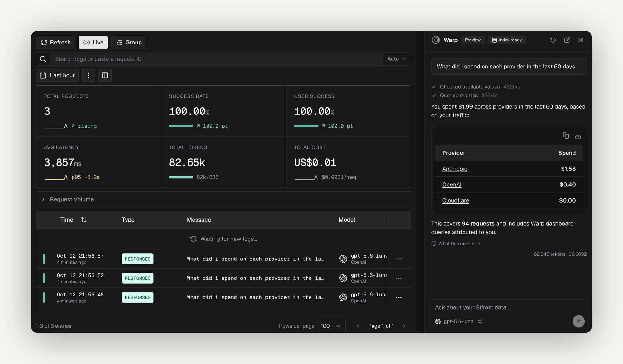Copy the provider spend table

click(566, 136)
